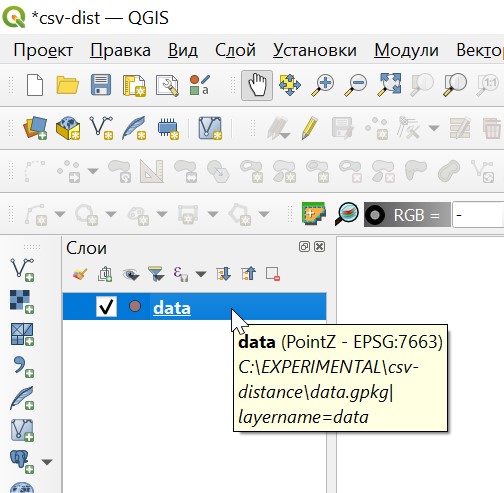Click the raster pixel picker icon
Image resolution: width=504 pixels, height=493 pixels.
(x=313, y=214)
